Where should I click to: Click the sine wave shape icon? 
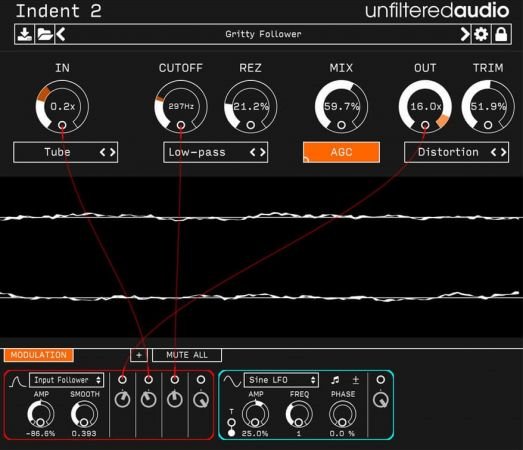[232, 381]
